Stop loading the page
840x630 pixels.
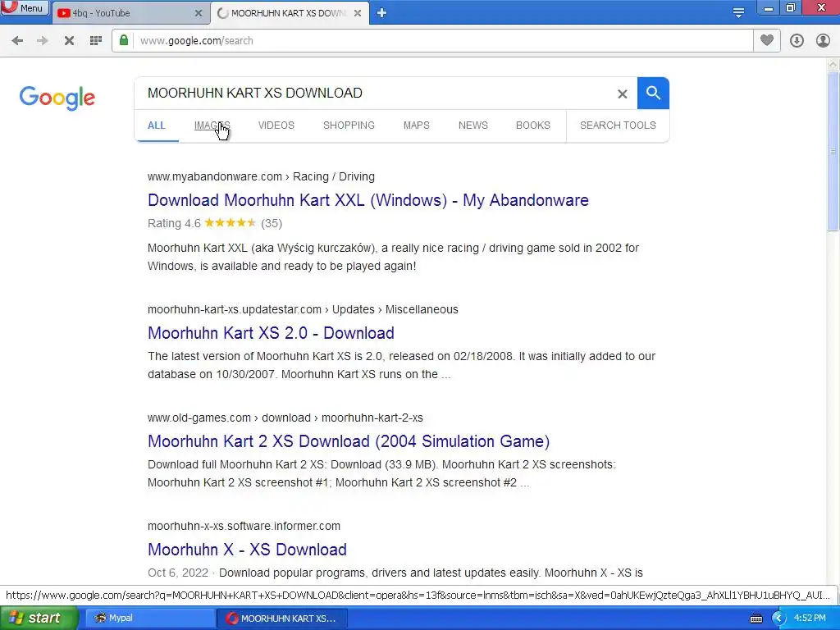(69, 41)
